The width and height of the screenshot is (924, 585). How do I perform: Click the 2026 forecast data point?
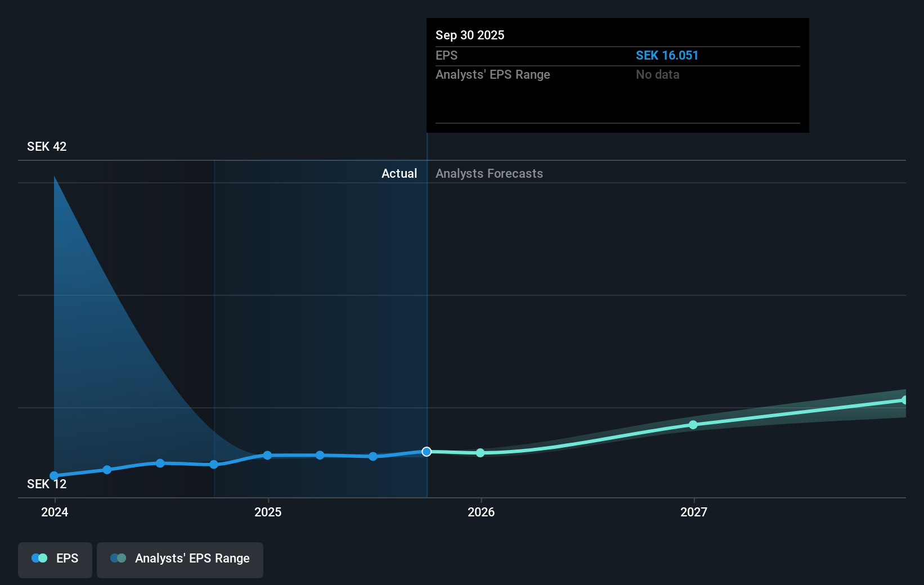(480, 452)
